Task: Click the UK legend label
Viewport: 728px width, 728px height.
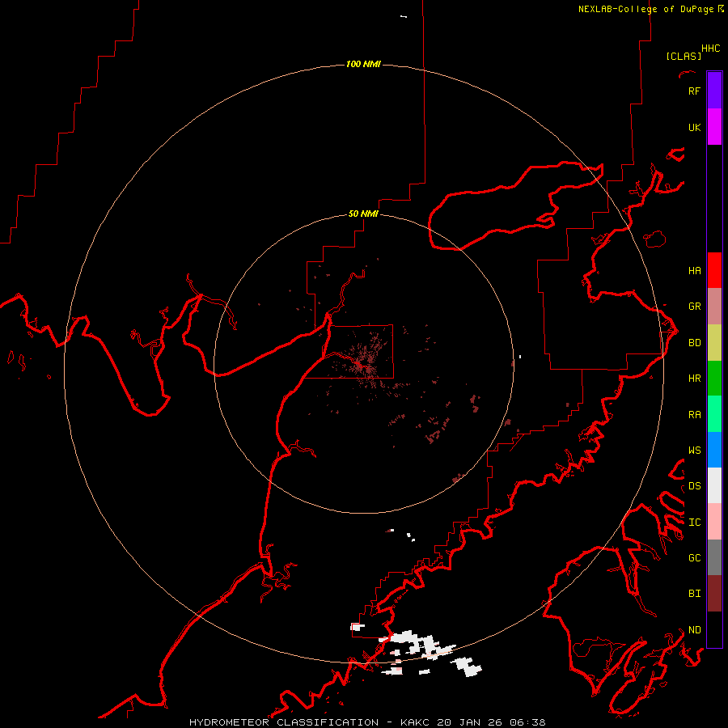Action: (694, 127)
